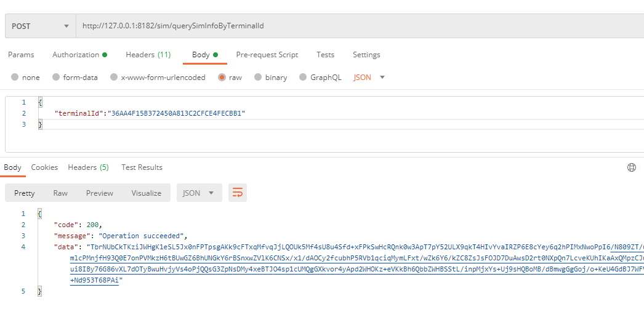Screen dimensions: 644x333
Task: Click the request URL input field
Action: coord(357,26)
